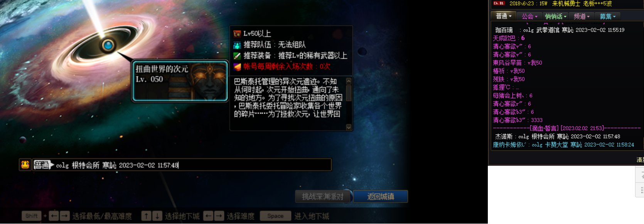Image resolution: width=644 pixels, height=224 pixels.
Task: Open the 普通 chat mode selector in input
Action: [x=43, y=165]
